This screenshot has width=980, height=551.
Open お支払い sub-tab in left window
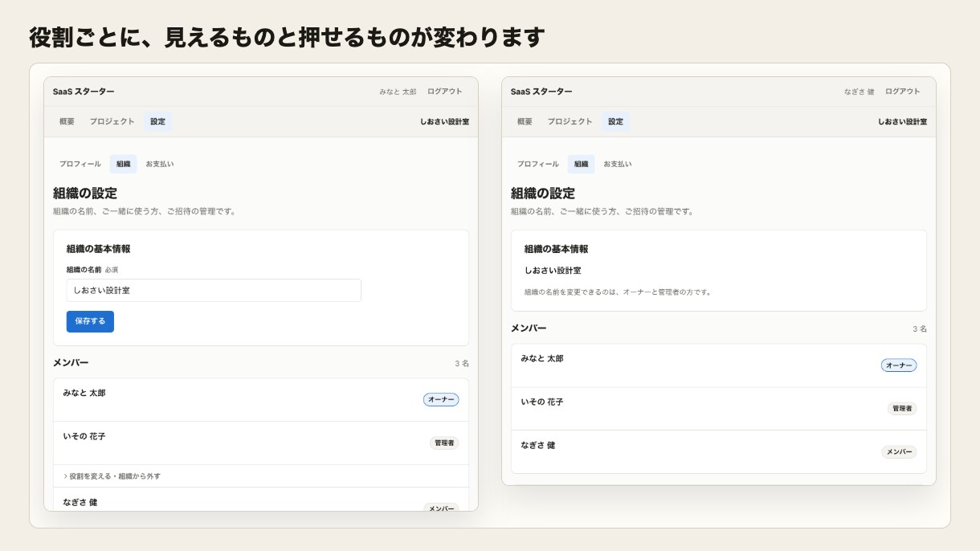pos(159,164)
